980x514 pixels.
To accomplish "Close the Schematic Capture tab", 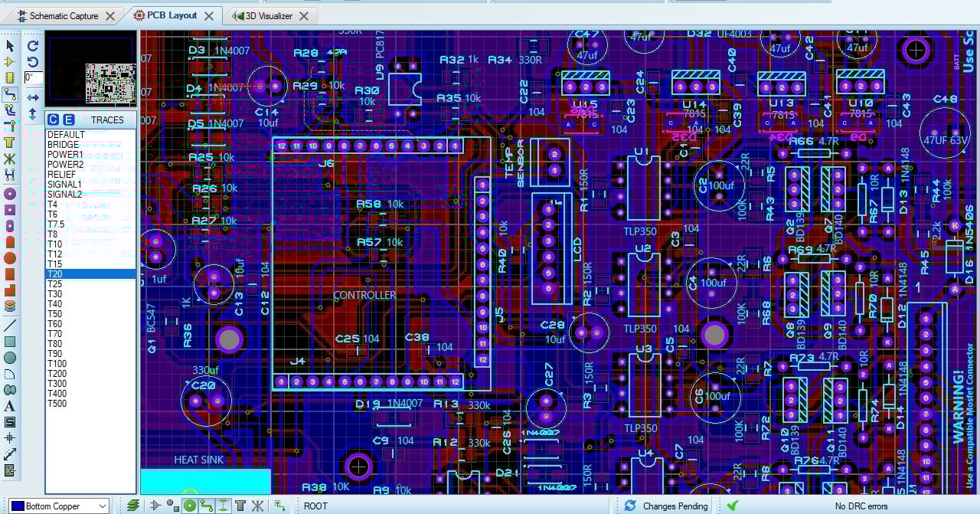I will tap(111, 15).
